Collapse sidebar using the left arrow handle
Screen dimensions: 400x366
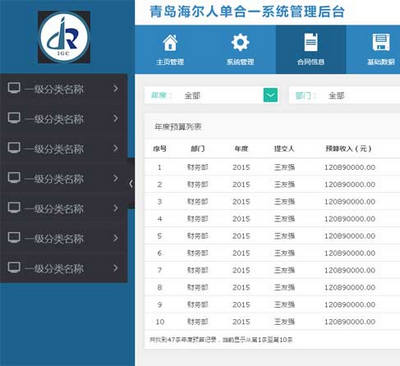point(131,183)
